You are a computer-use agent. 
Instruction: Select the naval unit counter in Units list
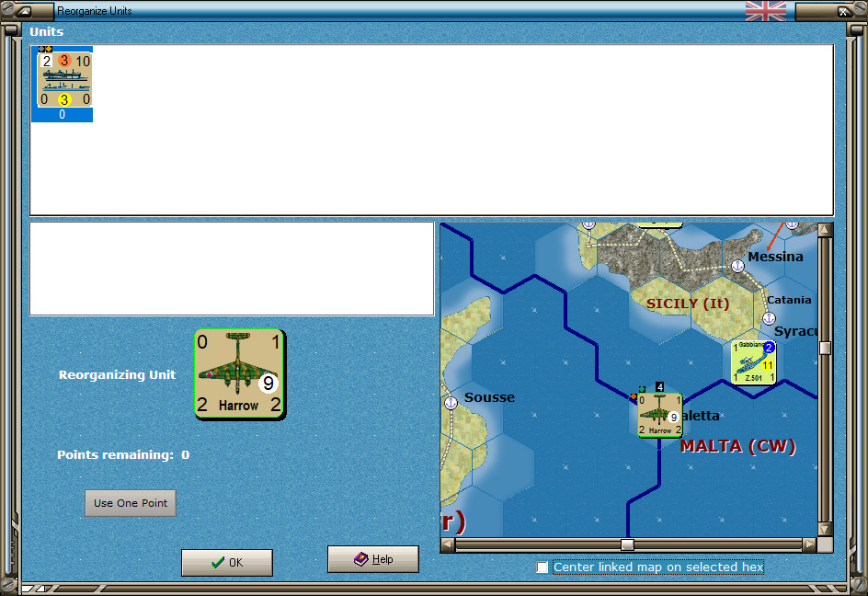(62, 84)
